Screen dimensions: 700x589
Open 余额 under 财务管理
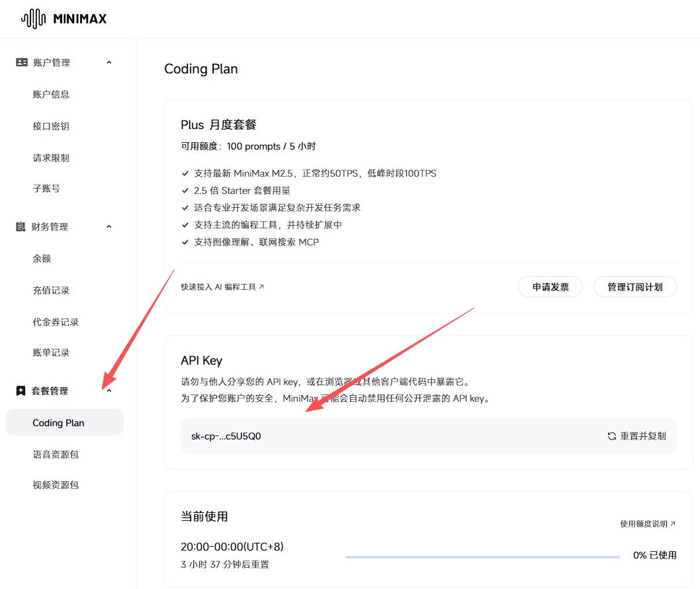tap(42, 259)
